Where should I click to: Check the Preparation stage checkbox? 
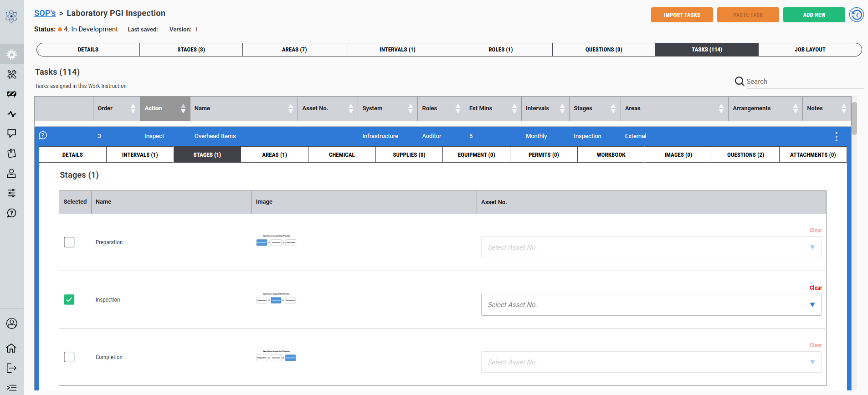tap(69, 242)
